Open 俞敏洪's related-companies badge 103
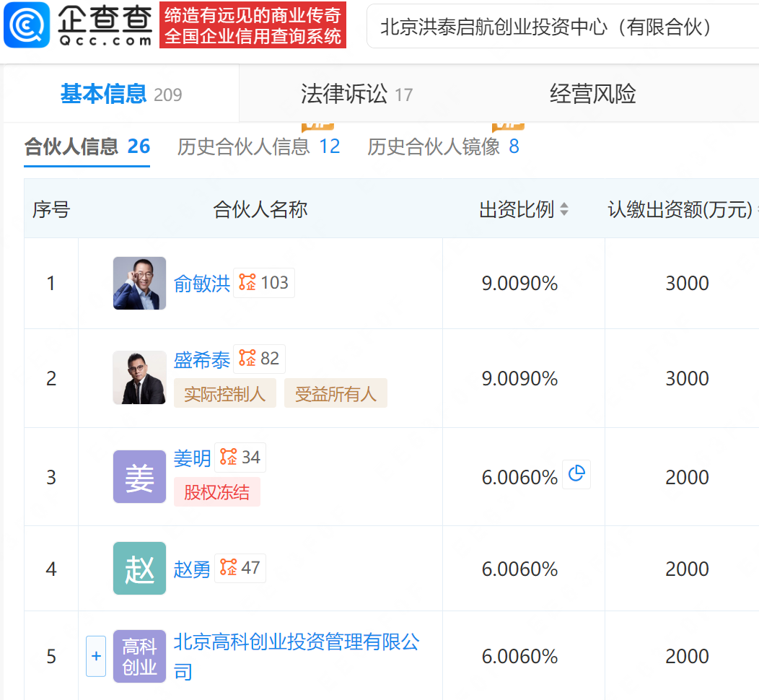The height and width of the screenshot is (700, 759). pyautogui.click(x=264, y=283)
